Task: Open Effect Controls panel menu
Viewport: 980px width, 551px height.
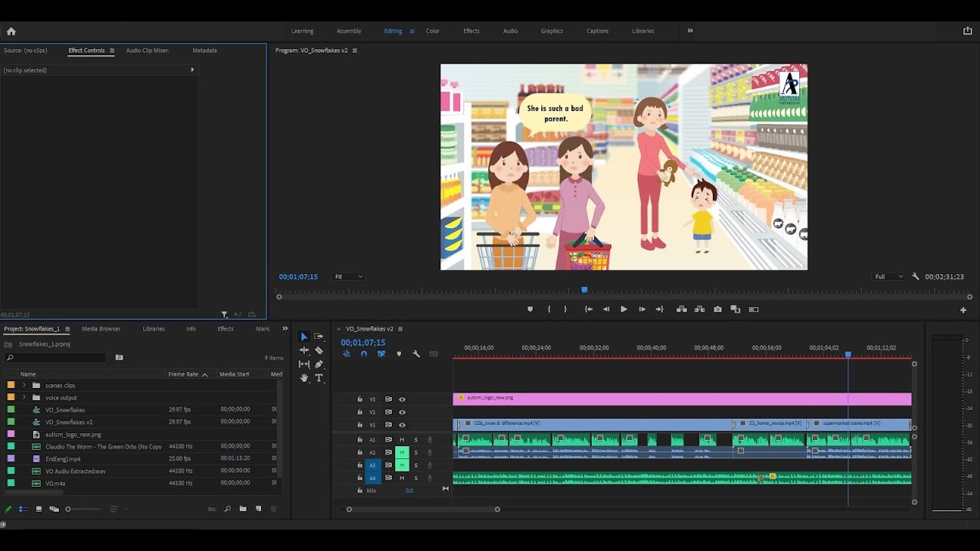Action: point(112,51)
